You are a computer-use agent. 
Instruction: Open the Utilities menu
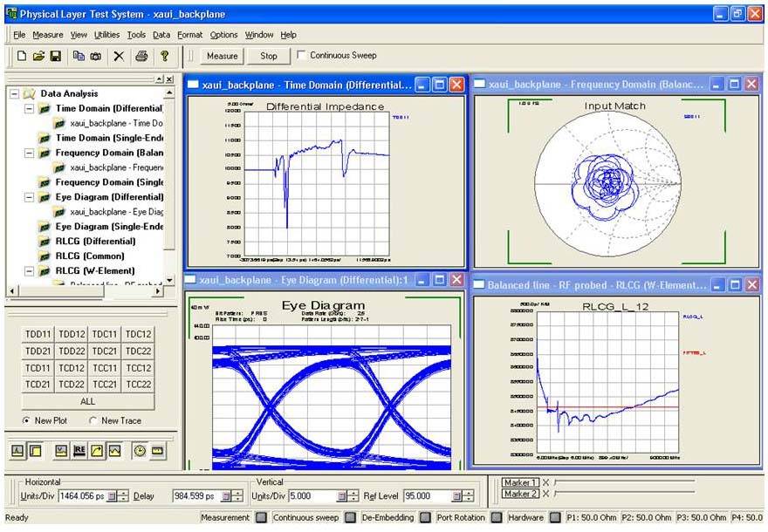[106, 35]
